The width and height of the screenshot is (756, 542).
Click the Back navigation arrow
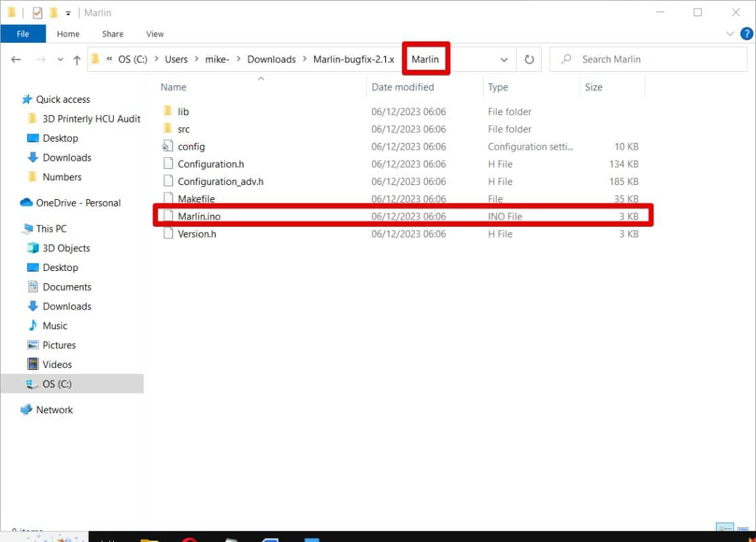pos(16,60)
